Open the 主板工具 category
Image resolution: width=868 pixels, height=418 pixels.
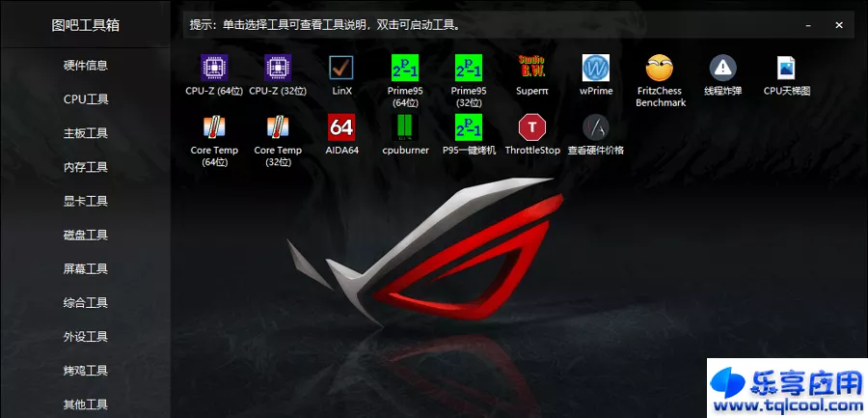coord(85,133)
